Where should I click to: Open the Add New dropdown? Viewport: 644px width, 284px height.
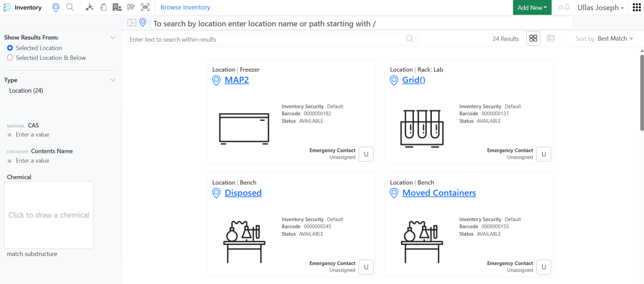pos(532,8)
